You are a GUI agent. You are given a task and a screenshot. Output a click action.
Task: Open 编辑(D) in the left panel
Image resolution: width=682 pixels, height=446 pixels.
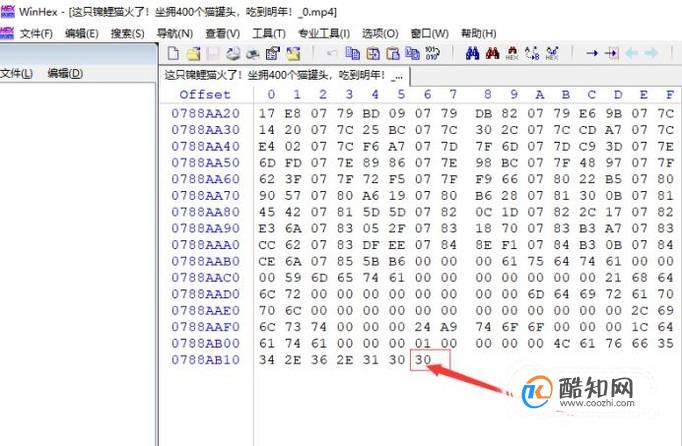coord(65,74)
